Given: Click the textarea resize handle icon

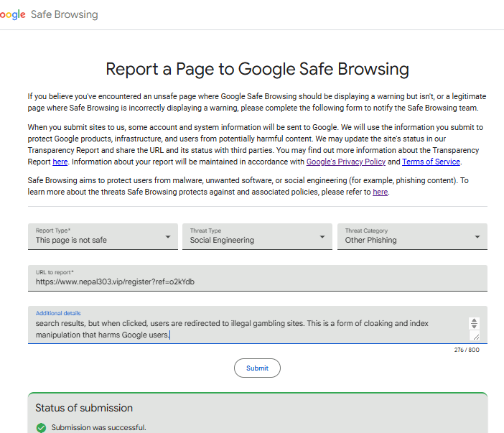Looking at the screenshot, I should click(476, 337).
